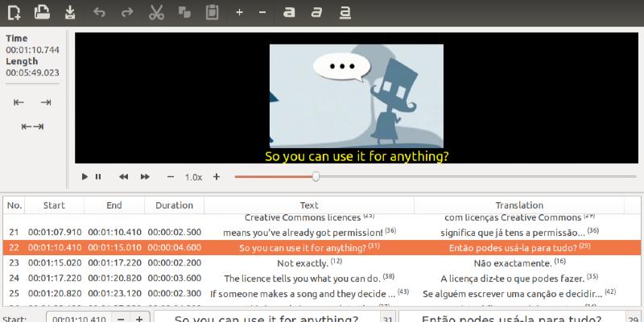Redo the last undone edit
644x322 pixels.
click(x=126, y=12)
